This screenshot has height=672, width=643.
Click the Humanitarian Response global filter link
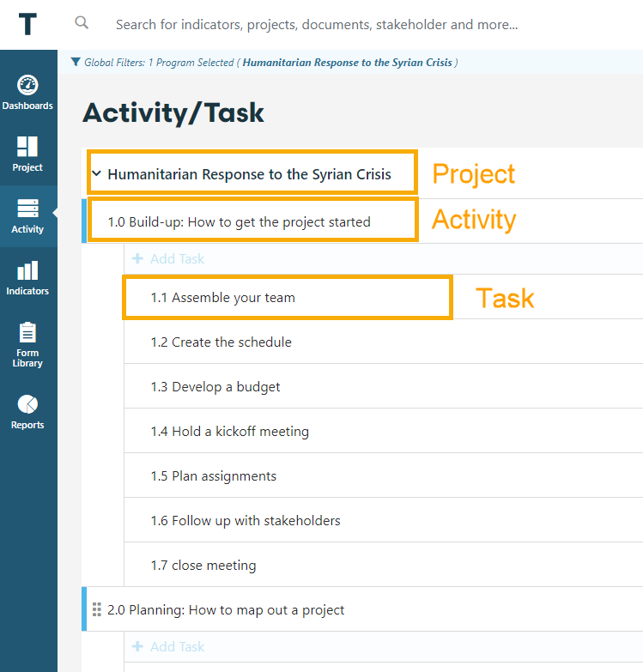[x=348, y=63]
